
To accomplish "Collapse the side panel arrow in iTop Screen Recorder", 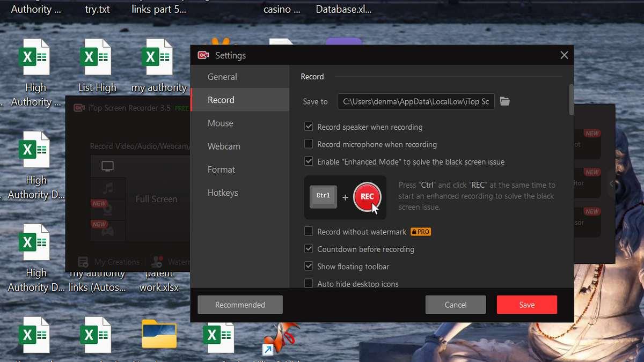I will (611, 184).
